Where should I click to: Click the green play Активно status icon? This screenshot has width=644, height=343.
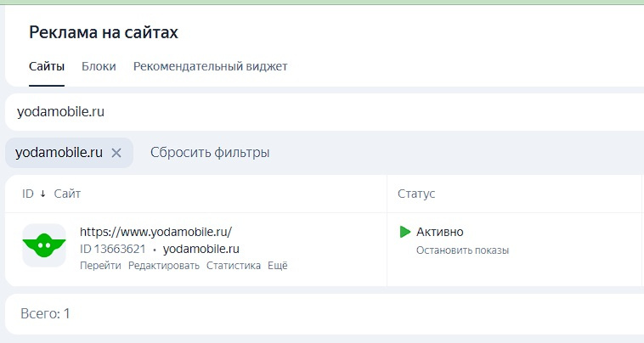pyautogui.click(x=405, y=232)
